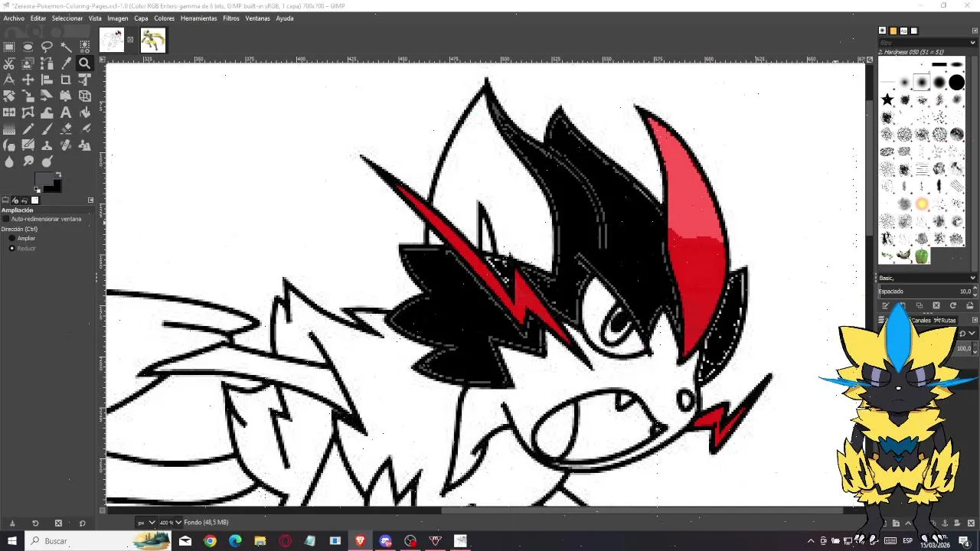Select the Scissors Select tool
The width and height of the screenshot is (980, 551).
click(9, 64)
